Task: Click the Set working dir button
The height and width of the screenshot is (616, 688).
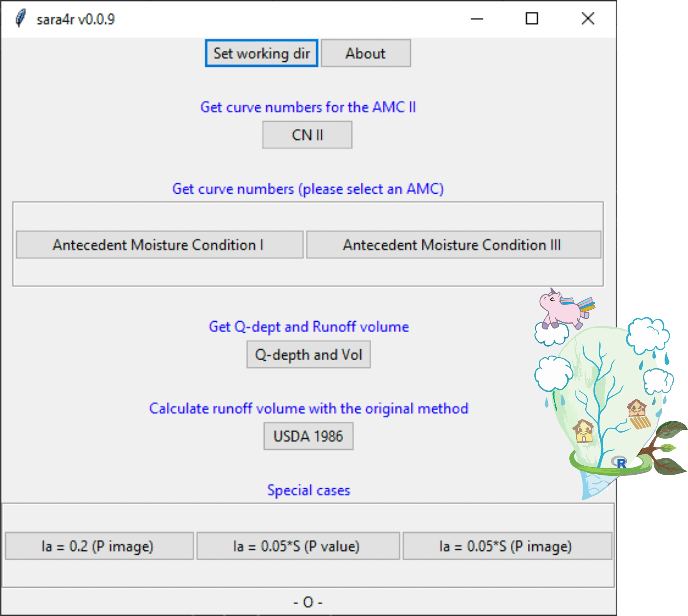Action: (x=261, y=53)
